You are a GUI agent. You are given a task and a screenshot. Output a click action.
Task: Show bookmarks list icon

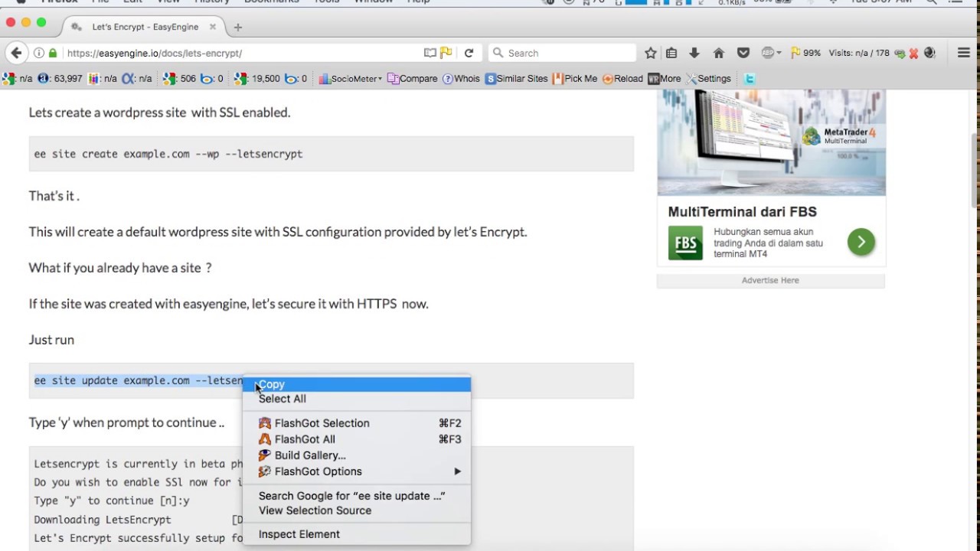(x=671, y=53)
